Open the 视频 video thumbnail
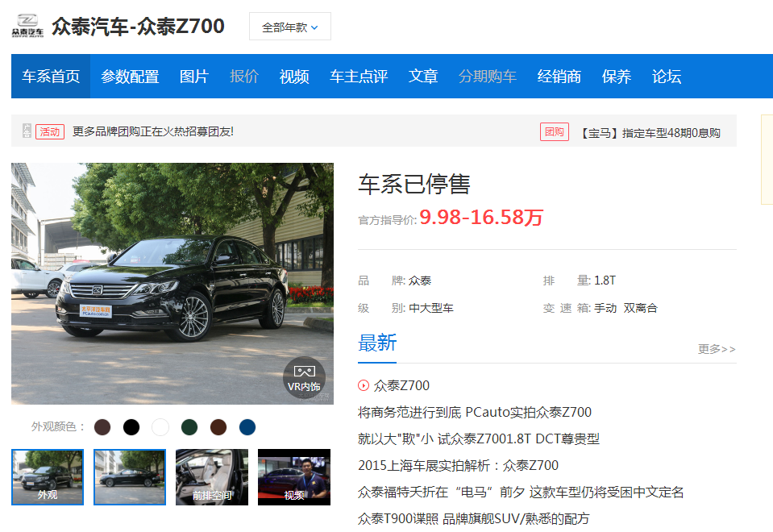Viewport: 773px width, 532px height. coord(294,476)
